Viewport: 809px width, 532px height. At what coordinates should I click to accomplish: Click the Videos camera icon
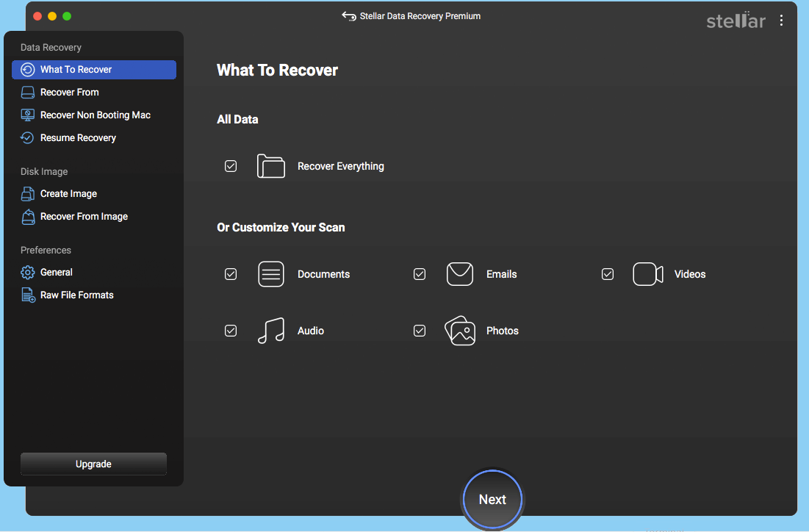(648, 274)
